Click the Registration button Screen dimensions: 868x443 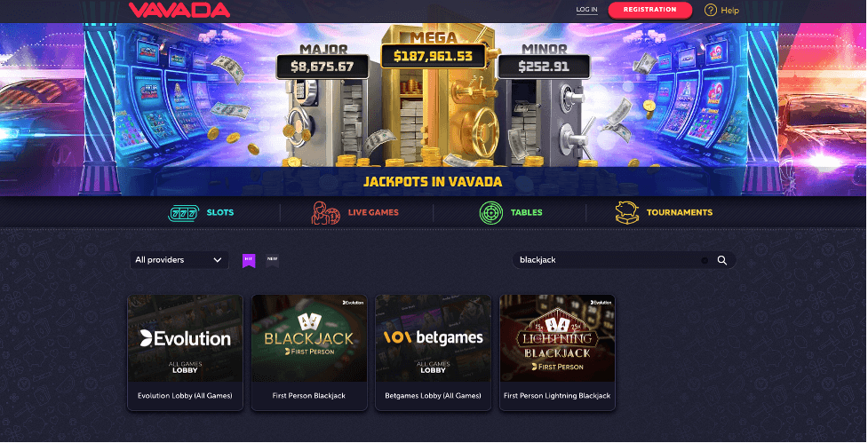650,10
